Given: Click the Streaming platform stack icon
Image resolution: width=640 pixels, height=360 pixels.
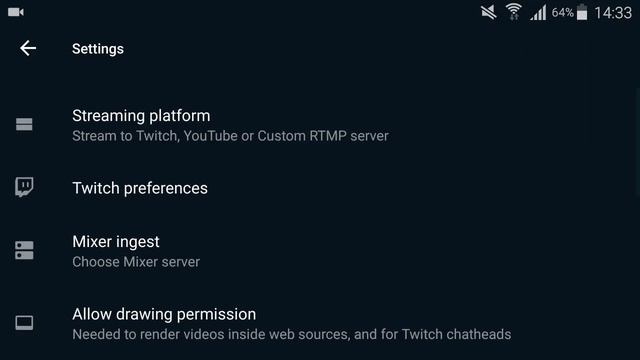Looking at the screenshot, I should [x=24, y=124].
